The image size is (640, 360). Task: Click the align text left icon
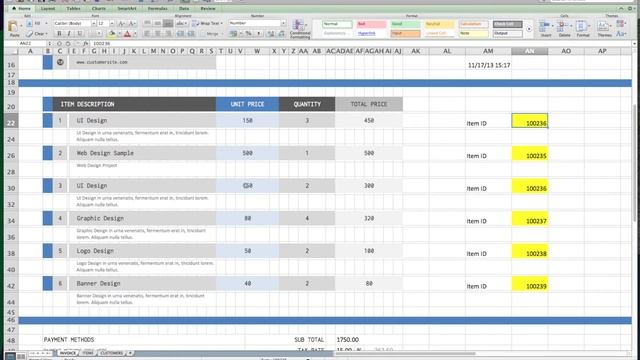[147, 33]
